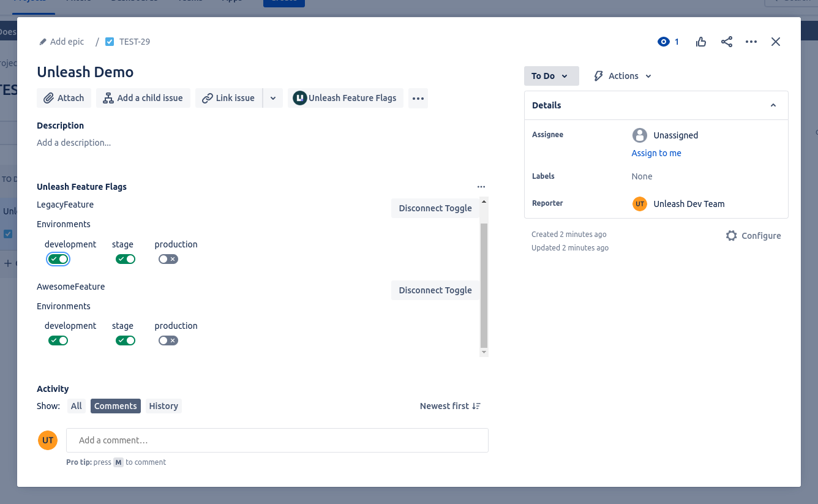Click the Unleash Demo issue title
The width and height of the screenshot is (818, 504).
[x=85, y=72]
